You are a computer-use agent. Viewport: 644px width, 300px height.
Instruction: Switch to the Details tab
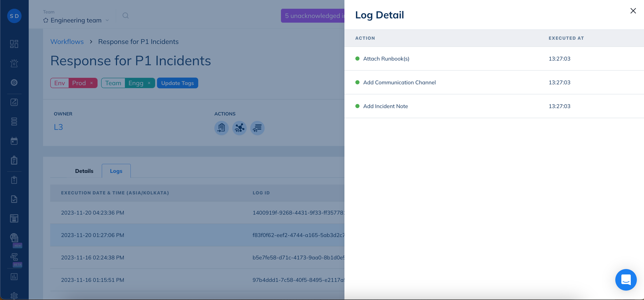pos(84,171)
